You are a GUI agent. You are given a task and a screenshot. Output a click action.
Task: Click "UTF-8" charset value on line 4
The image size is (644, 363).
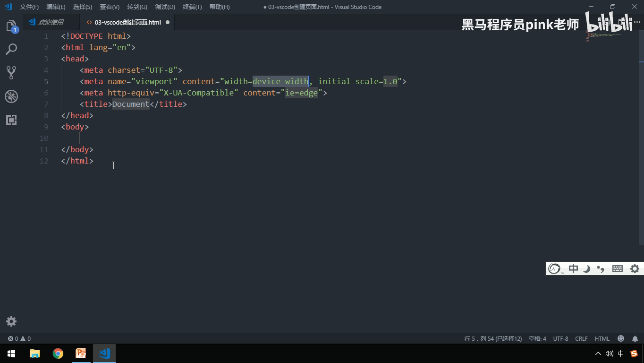(161, 70)
